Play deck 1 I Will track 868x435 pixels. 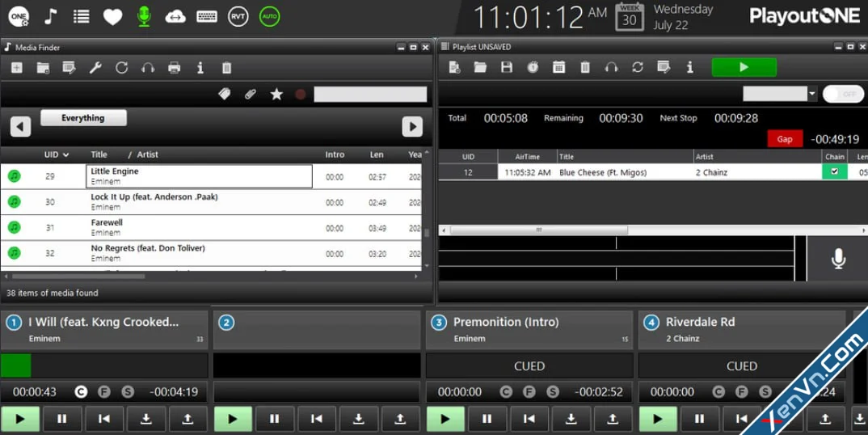click(20, 419)
